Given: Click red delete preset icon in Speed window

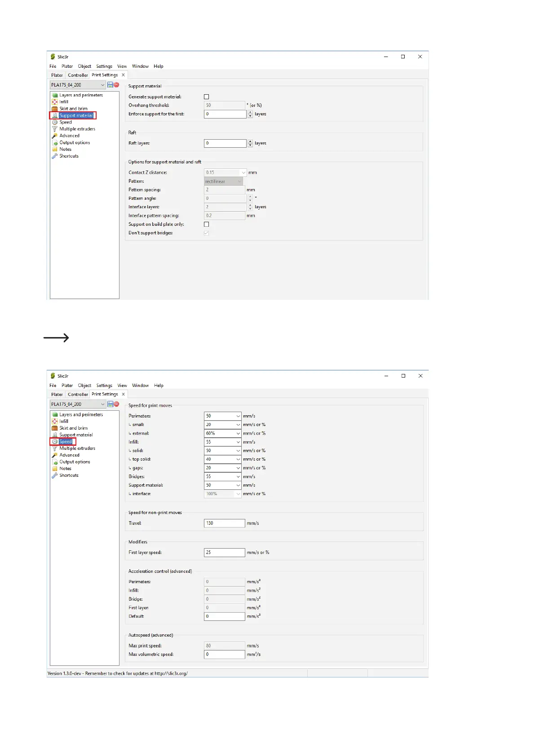Looking at the screenshot, I should click(116, 404).
